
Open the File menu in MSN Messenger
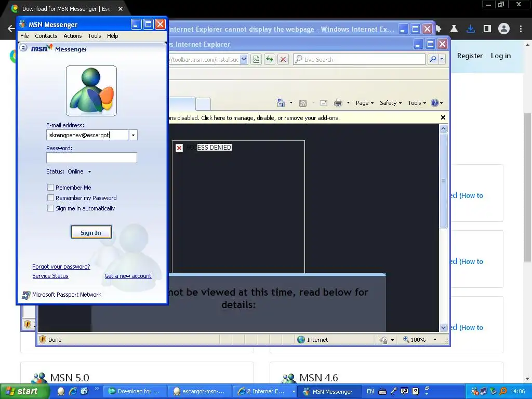pyautogui.click(x=24, y=36)
